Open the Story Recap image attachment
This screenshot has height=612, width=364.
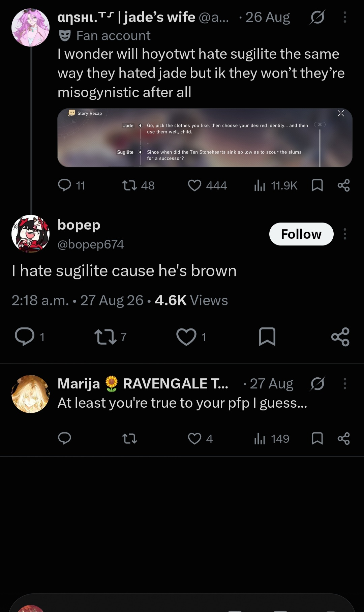(x=205, y=138)
